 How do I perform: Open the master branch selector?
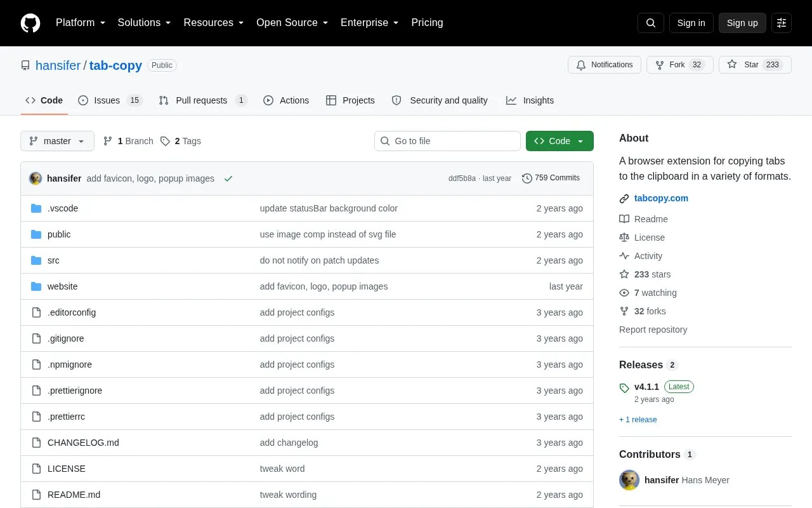[57, 141]
